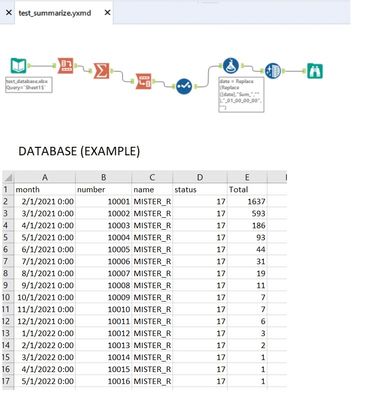Click the Total cell 593

pyautogui.click(x=247, y=213)
